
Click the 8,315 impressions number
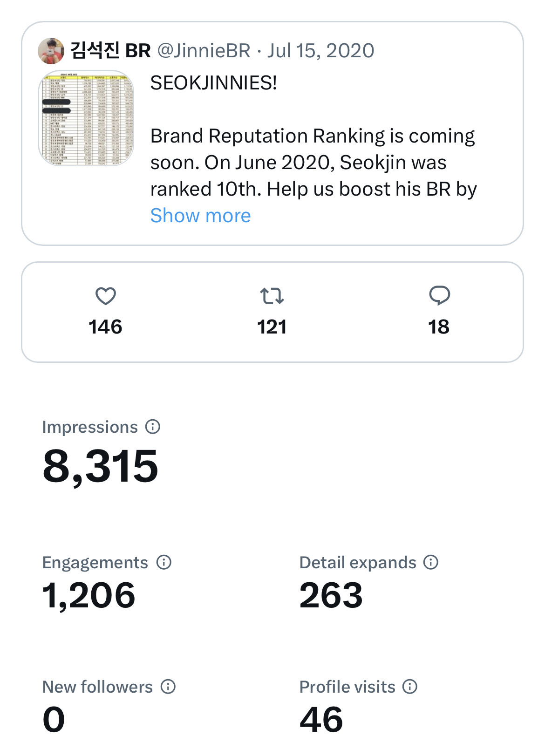(101, 466)
